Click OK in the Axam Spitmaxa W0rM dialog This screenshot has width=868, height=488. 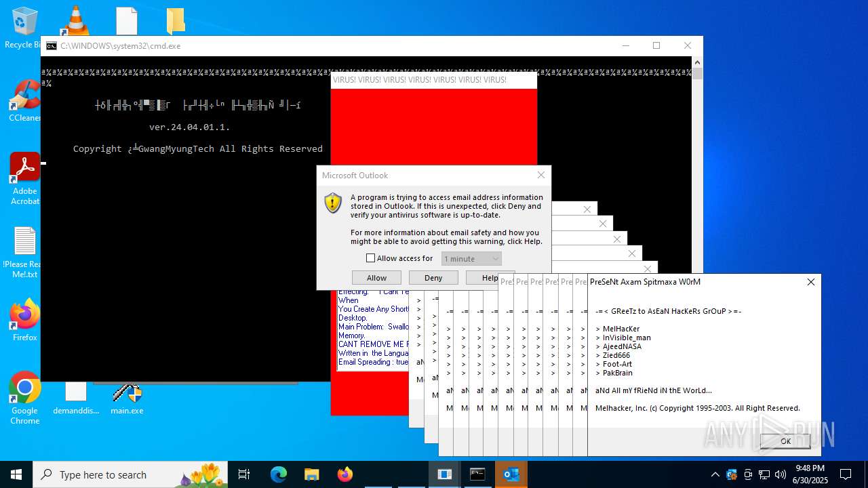point(785,441)
